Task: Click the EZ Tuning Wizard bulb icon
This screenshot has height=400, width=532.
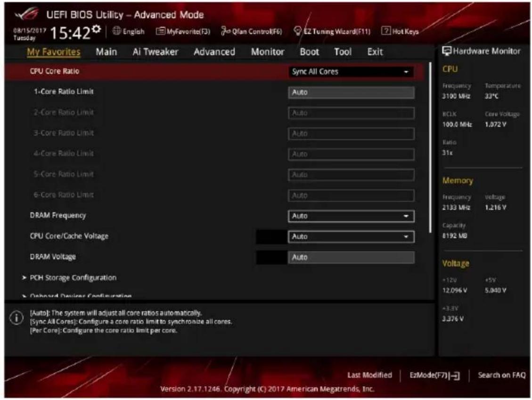Action: pos(297,31)
